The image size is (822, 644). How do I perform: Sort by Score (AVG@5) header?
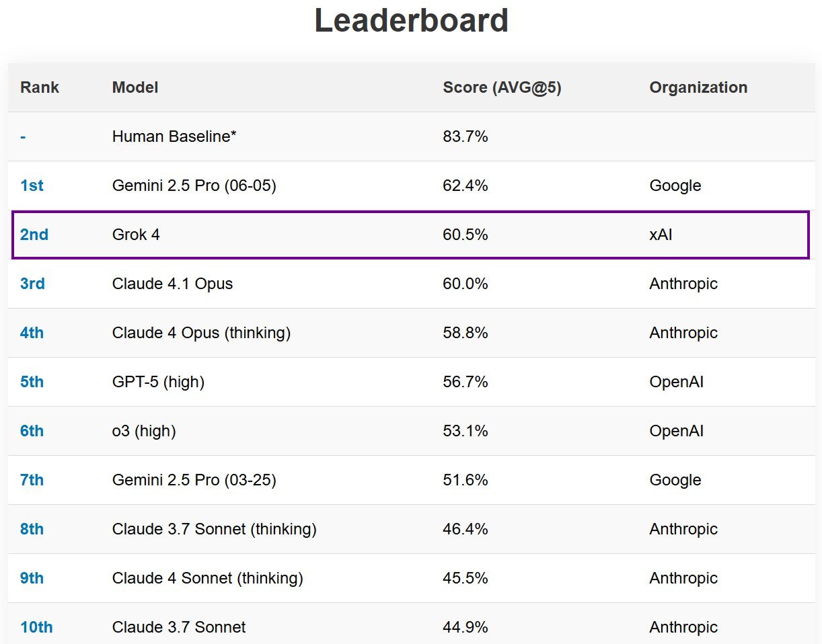pos(502,87)
